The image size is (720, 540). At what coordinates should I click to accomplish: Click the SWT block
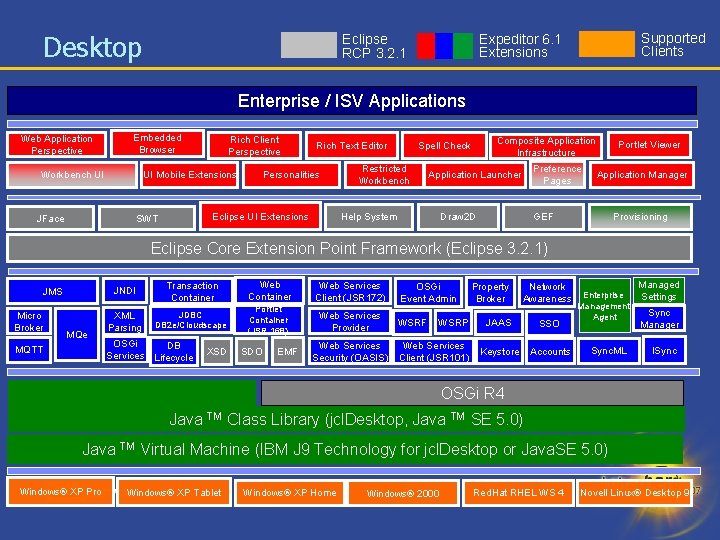[147, 218]
